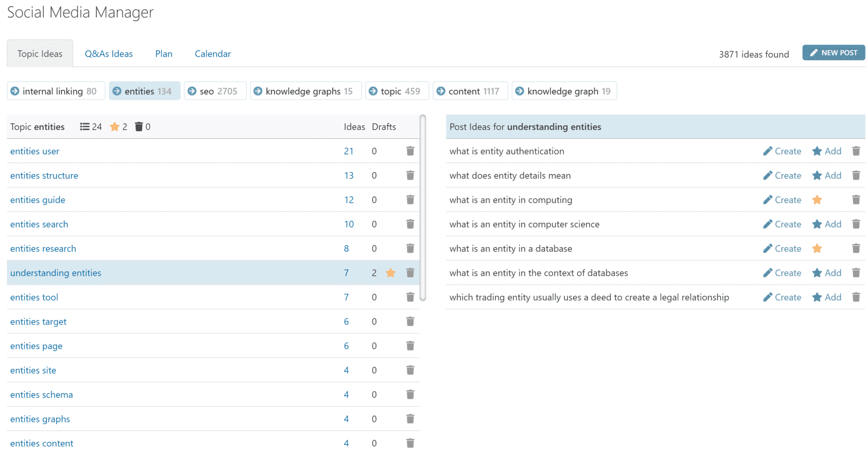
Task: Expand the 'content 1117' topic chip
Action: [x=470, y=91]
